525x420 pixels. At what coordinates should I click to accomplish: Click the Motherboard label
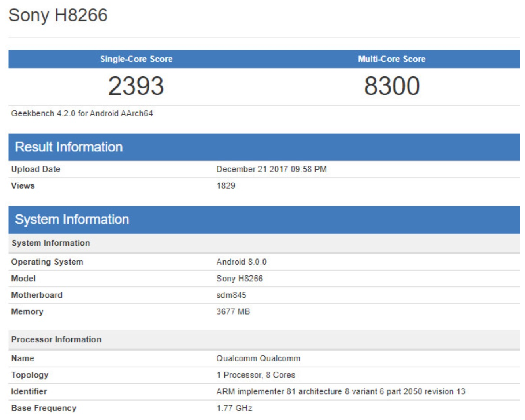pos(37,295)
